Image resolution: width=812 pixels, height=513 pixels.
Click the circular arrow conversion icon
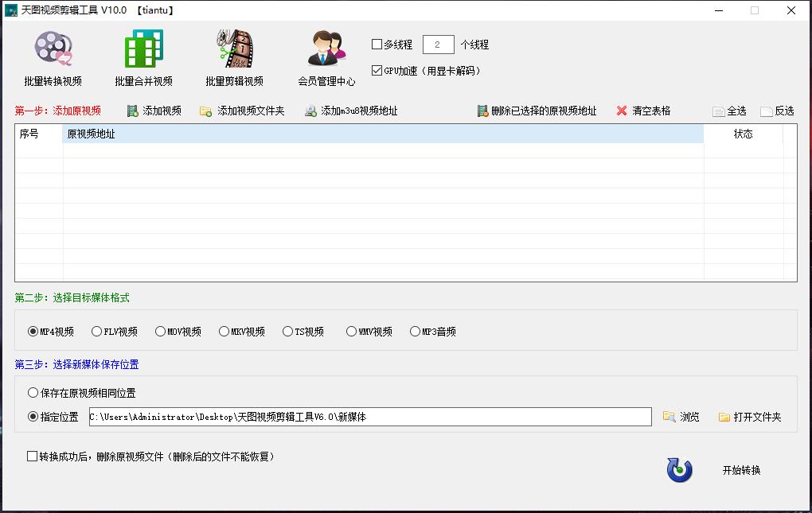tap(679, 471)
